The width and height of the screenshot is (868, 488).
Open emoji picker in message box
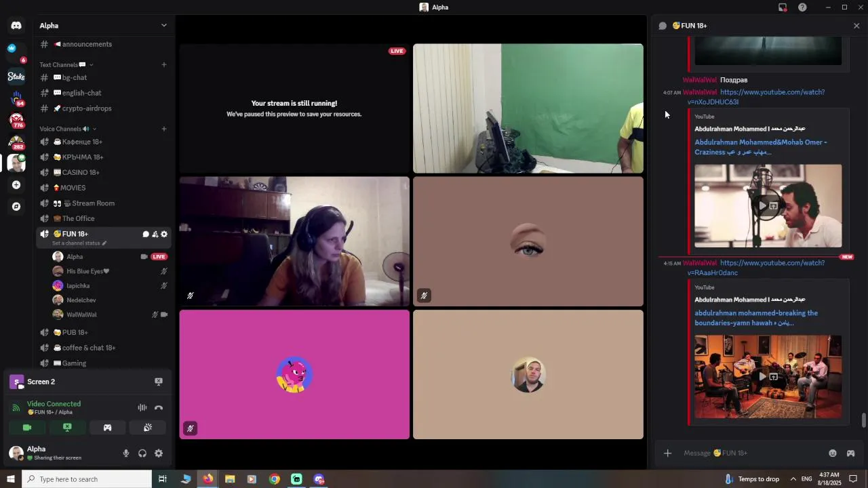click(833, 453)
